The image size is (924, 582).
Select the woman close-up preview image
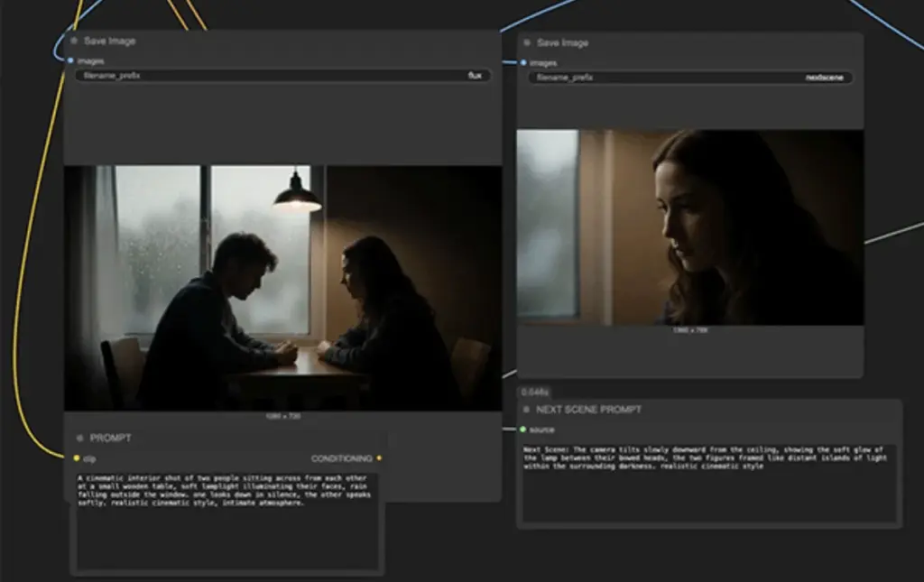tap(690, 226)
